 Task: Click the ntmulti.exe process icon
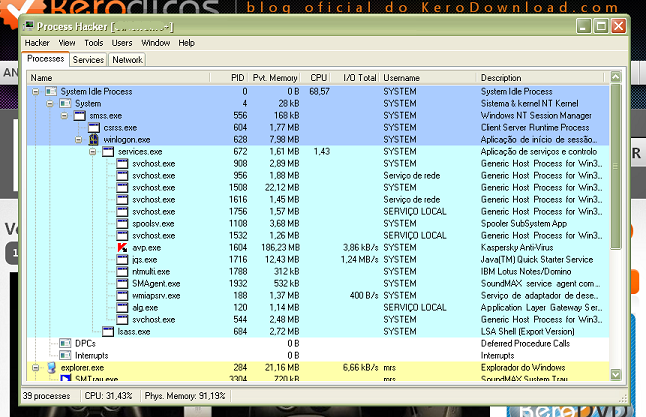[122, 271]
